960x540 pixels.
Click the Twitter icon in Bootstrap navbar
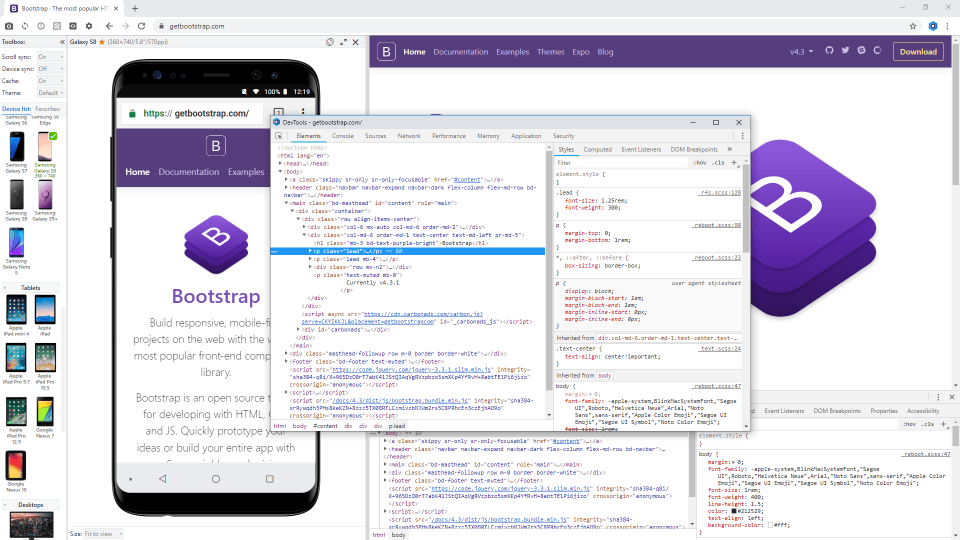click(846, 51)
